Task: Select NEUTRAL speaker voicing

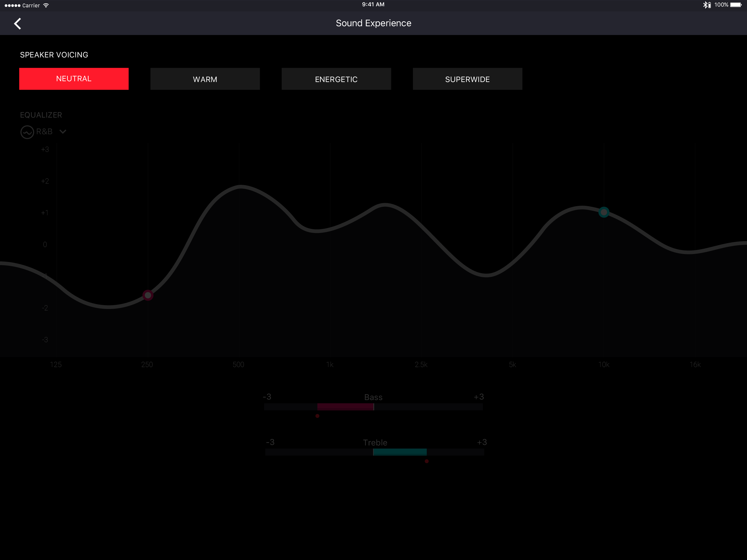Action: tap(74, 79)
